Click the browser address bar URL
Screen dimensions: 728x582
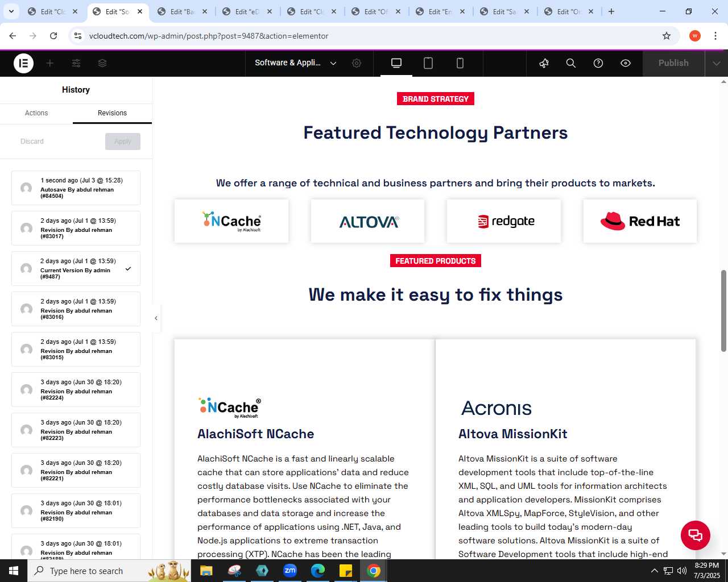209,36
